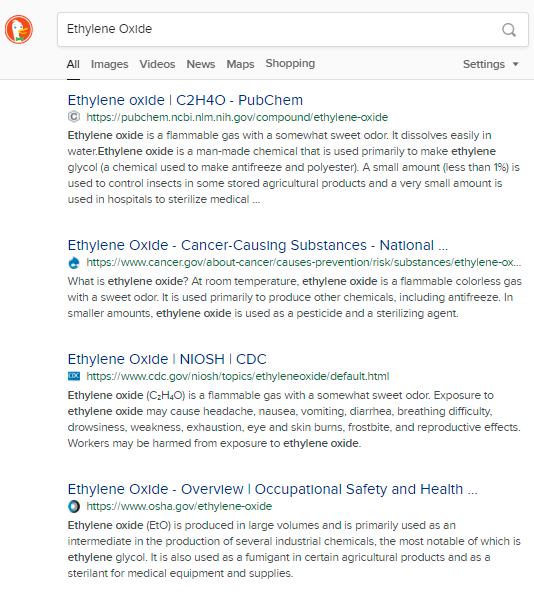Open the Cancer-Causing Substances National result title
The height and width of the screenshot is (599, 534).
(x=258, y=245)
